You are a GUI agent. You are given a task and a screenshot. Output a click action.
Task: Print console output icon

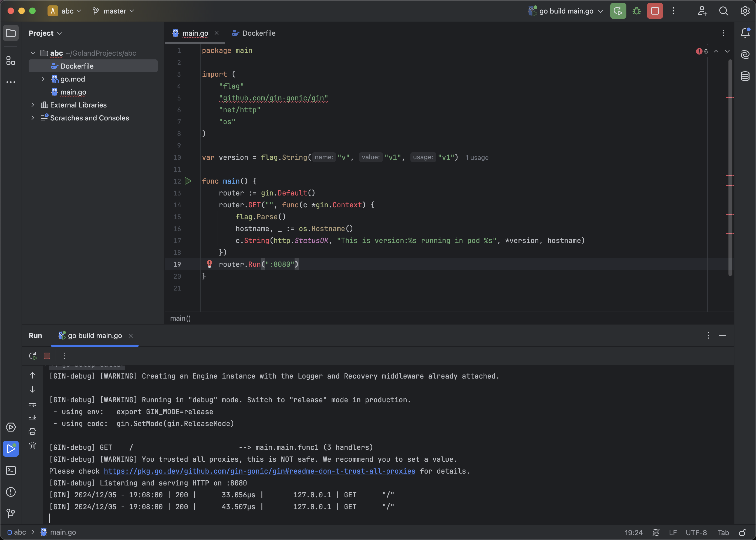click(x=32, y=432)
